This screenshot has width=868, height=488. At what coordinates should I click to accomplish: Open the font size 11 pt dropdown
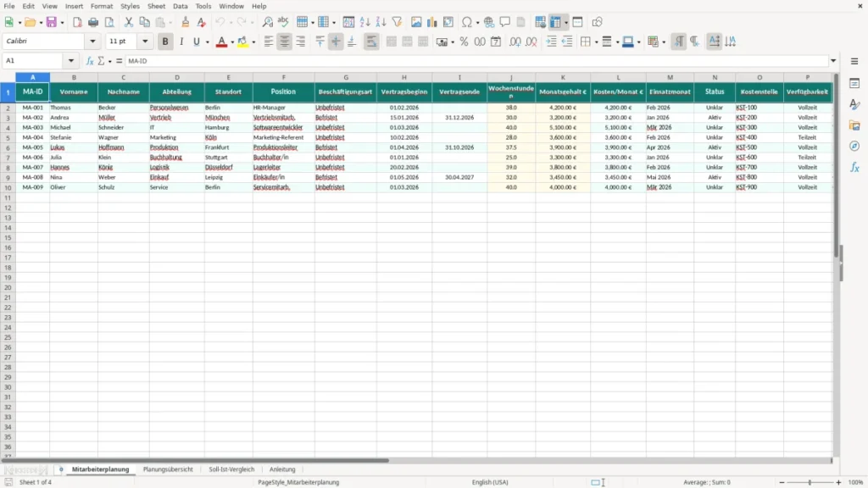[x=145, y=42]
